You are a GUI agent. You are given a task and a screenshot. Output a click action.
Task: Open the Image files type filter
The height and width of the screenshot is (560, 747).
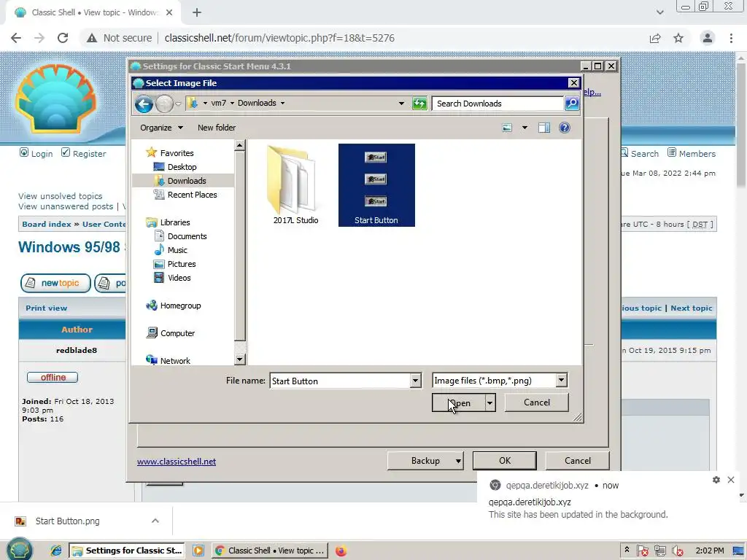tap(500, 381)
